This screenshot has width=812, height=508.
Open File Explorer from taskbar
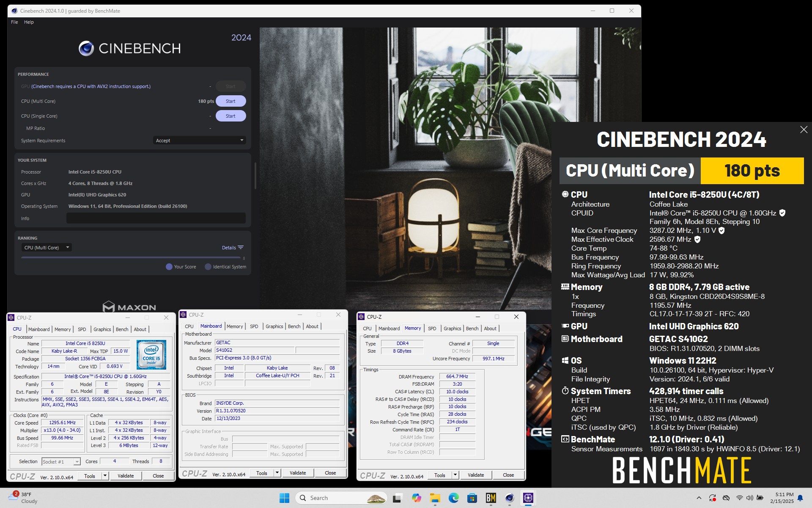[435, 498]
